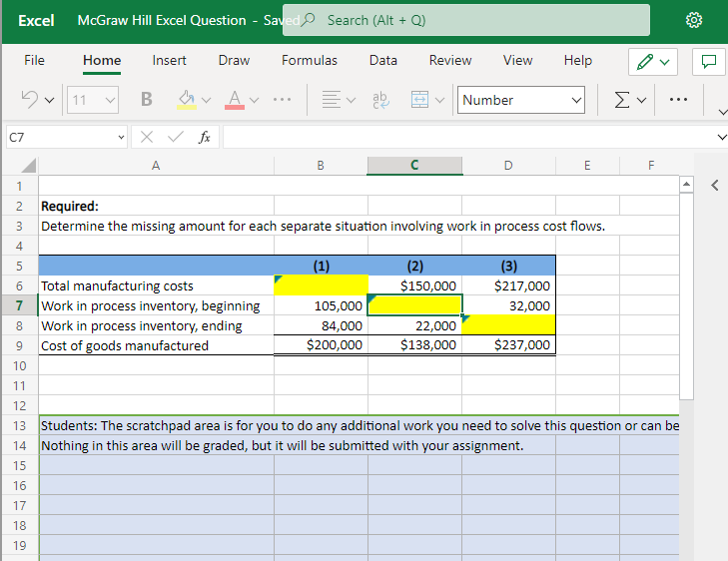Open the Formulas tab
728x561 pixels.
click(309, 60)
